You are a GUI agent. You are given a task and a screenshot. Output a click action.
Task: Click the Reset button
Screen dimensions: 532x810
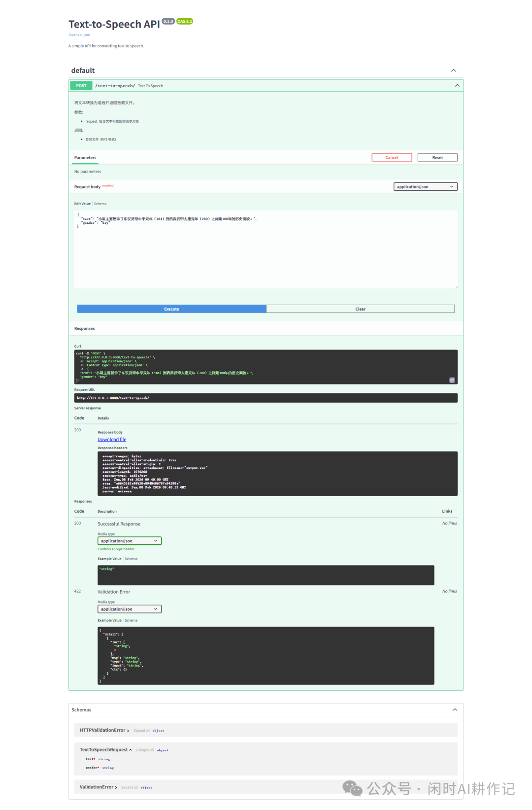(x=437, y=158)
